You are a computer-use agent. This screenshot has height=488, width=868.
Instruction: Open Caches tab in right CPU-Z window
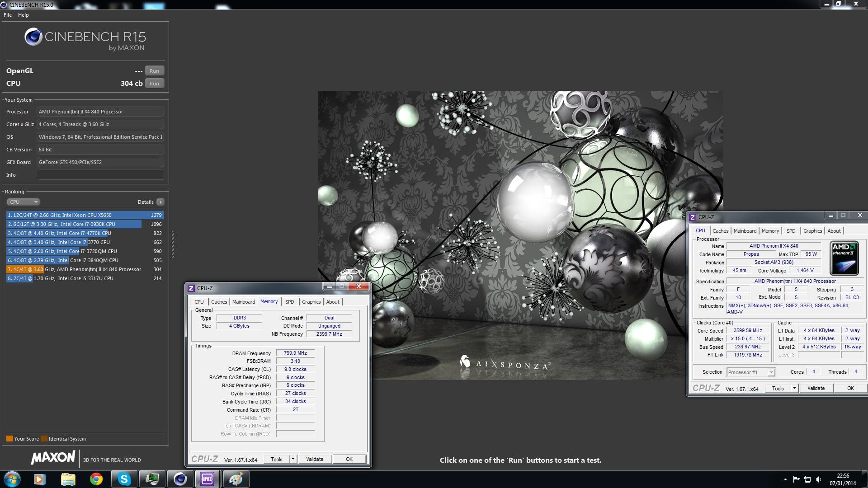[721, 231]
